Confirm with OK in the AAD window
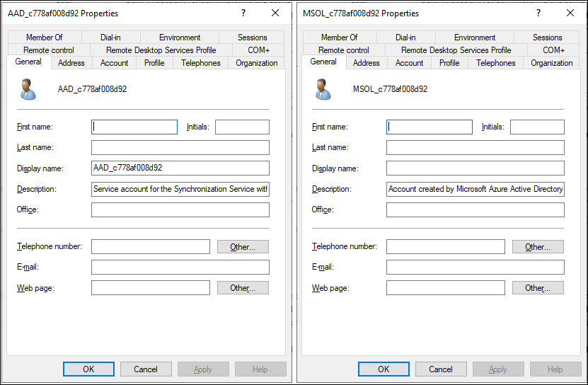The height and width of the screenshot is (385, 588). 88,369
